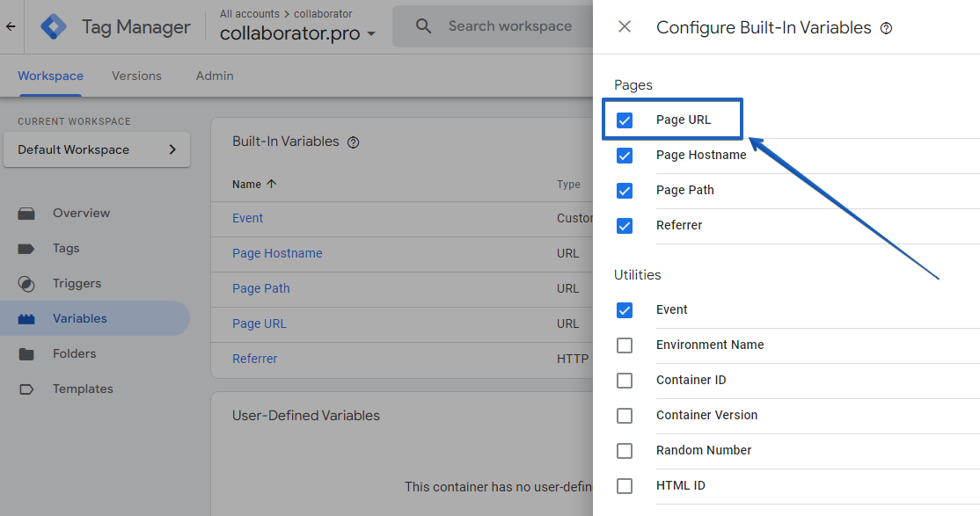Uncheck the Page URL checkbox

point(625,120)
